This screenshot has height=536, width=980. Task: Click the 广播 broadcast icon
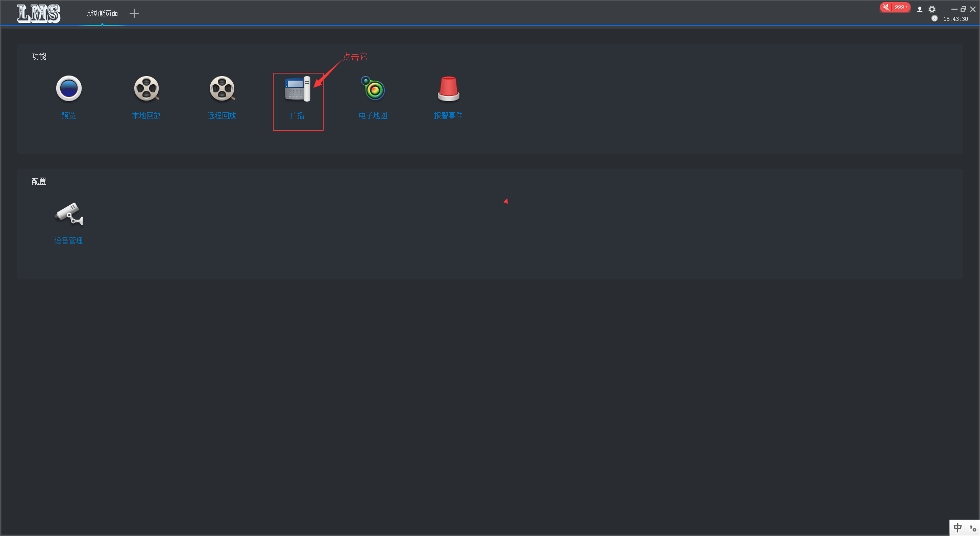click(x=298, y=90)
